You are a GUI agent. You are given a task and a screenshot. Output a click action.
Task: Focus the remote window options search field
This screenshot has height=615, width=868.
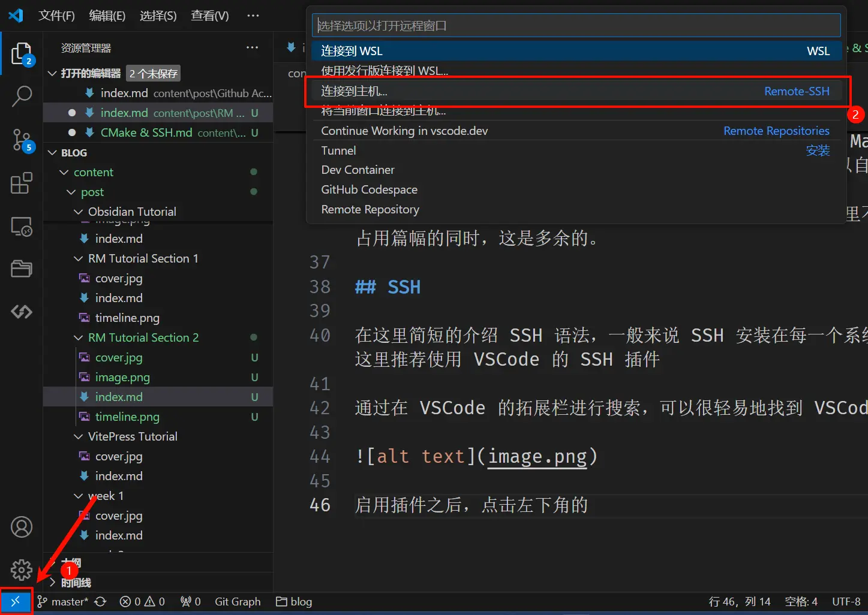pos(575,26)
